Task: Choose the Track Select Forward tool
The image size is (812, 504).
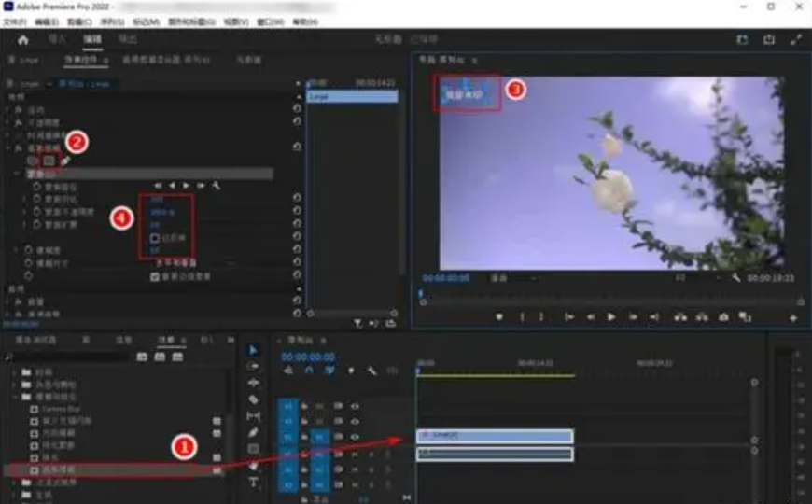Action: [253, 366]
